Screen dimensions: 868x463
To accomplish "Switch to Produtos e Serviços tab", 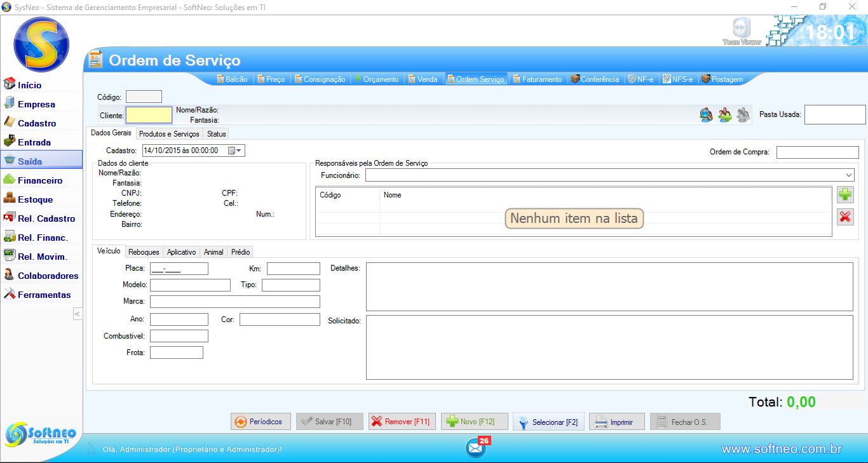I will click(169, 134).
